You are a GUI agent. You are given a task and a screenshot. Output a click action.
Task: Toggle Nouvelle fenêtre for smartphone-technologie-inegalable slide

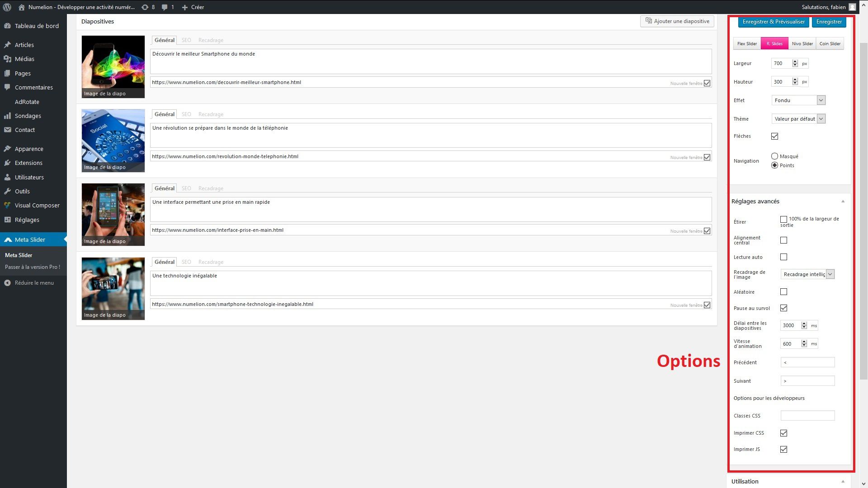pos(707,305)
